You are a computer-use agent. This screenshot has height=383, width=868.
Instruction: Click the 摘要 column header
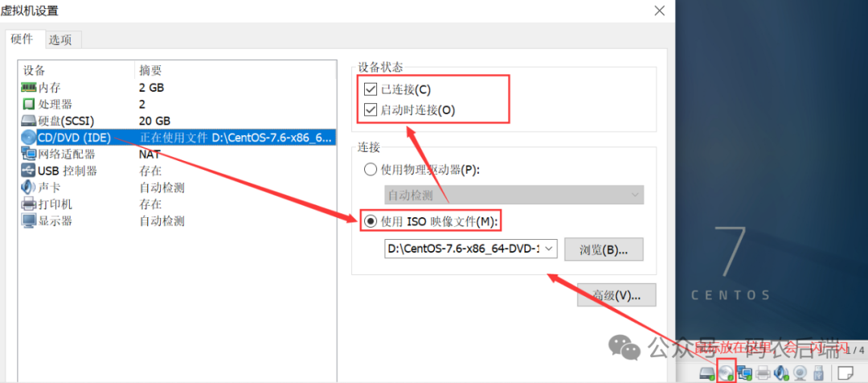[x=235, y=70]
